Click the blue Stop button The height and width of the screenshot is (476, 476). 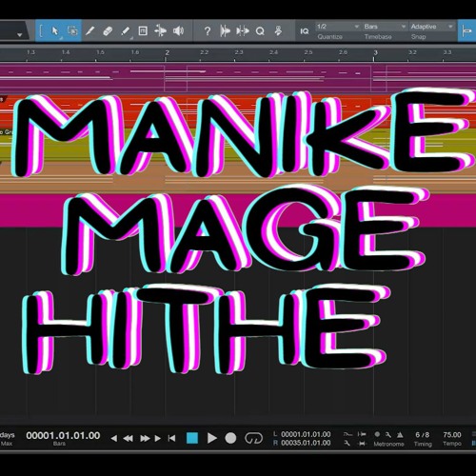tap(192, 438)
